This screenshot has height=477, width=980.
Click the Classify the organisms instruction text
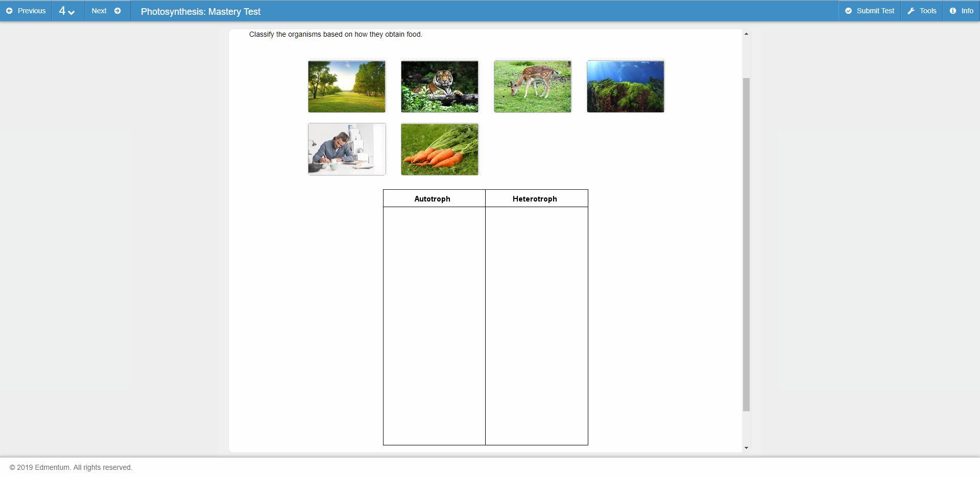click(336, 34)
